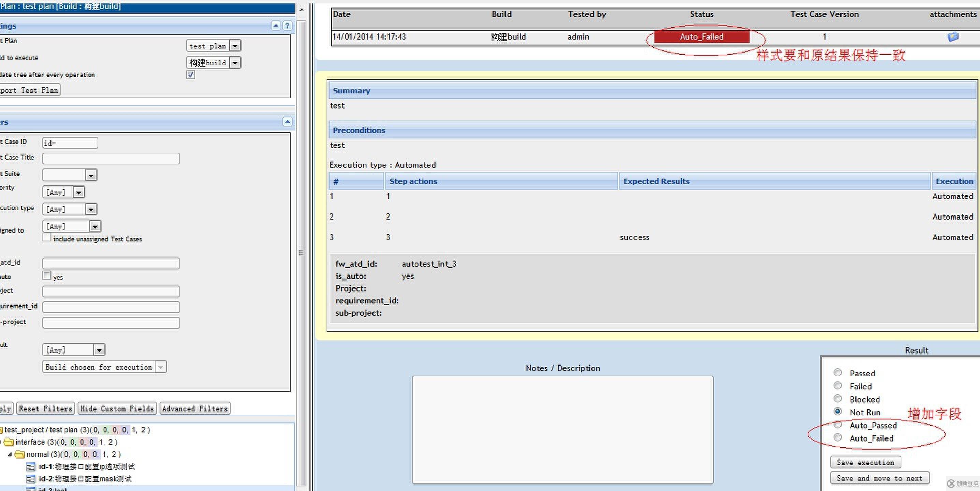Collapse the normal tree node

click(10, 455)
